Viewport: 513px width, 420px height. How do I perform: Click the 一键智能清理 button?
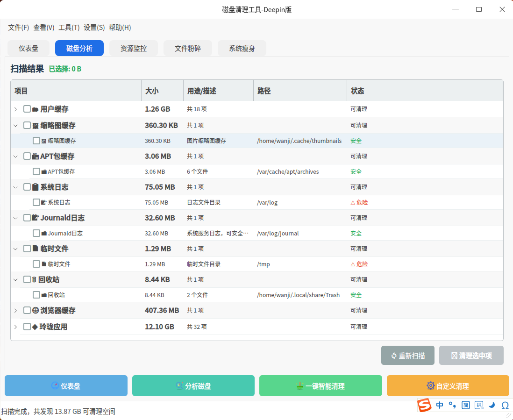tap(321, 386)
